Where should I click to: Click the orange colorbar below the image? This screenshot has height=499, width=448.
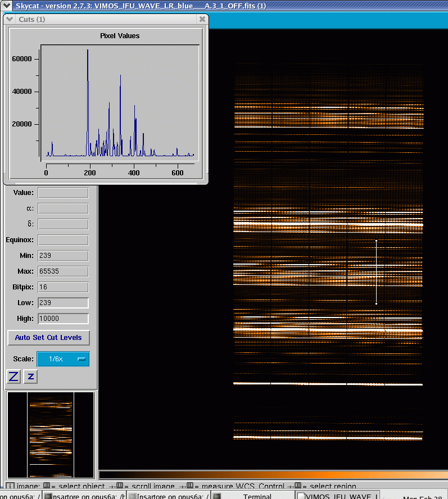click(x=273, y=475)
